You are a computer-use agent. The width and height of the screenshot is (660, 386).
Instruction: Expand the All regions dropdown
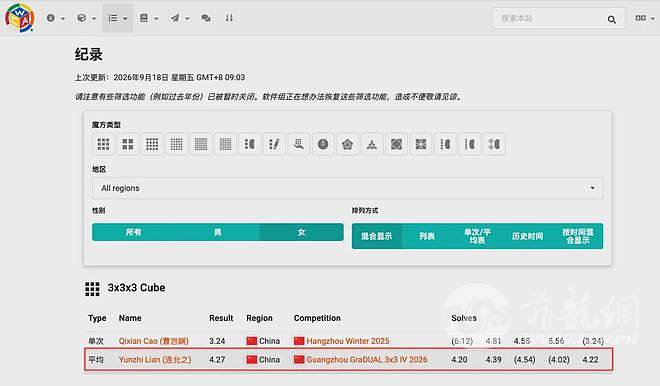[x=348, y=188]
